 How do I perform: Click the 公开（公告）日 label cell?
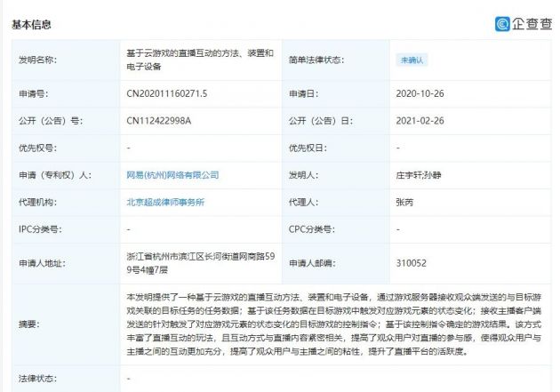pyautogui.click(x=336, y=121)
